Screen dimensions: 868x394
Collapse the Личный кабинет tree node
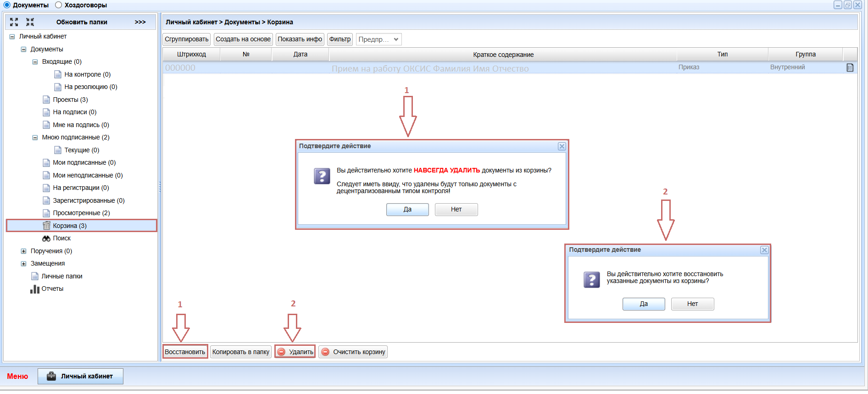pyautogui.click(x=12, y=37)
